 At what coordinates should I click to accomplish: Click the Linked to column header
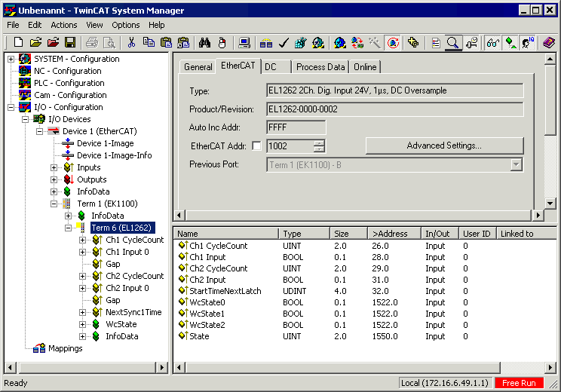point(526,234)
